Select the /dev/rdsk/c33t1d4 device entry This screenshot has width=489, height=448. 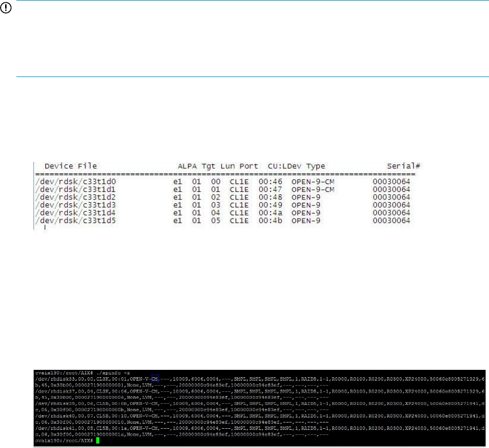pyautogui.click(x=66, y=212)
